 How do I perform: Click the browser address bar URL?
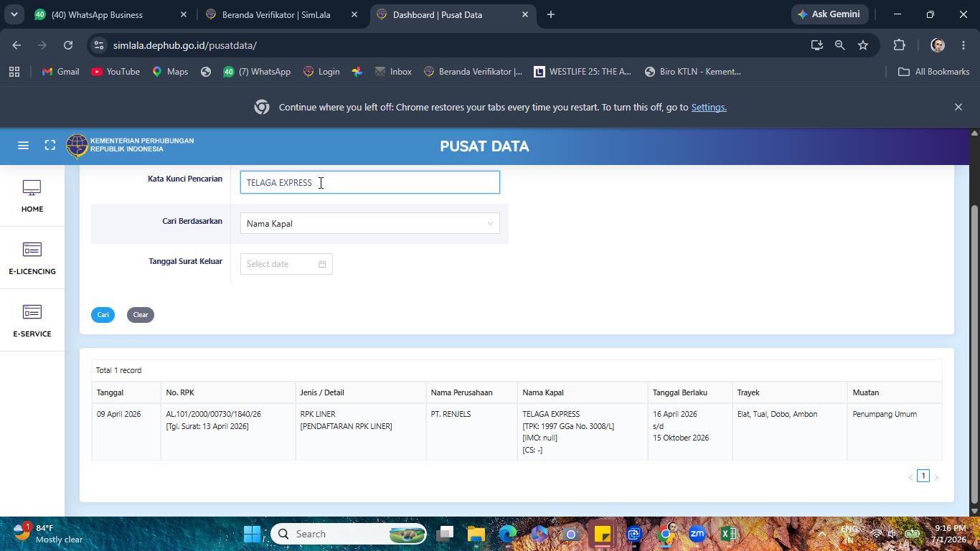click(185, 45)
